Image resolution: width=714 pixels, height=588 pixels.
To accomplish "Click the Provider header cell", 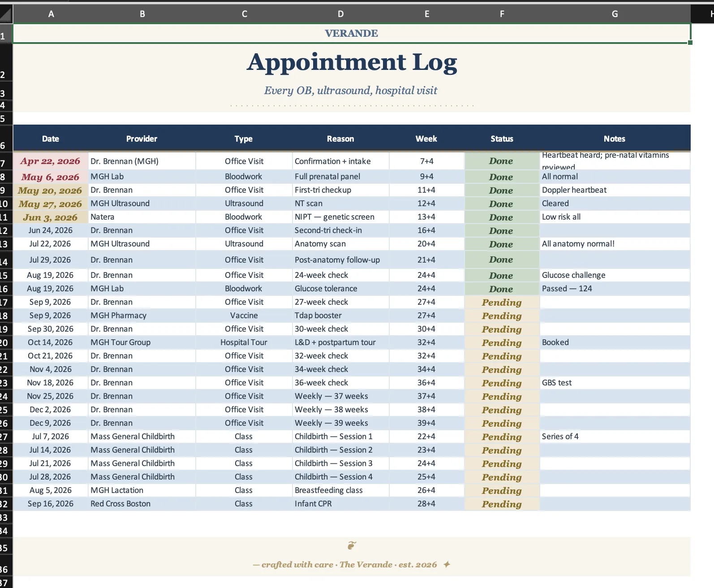I will (142, 138).
